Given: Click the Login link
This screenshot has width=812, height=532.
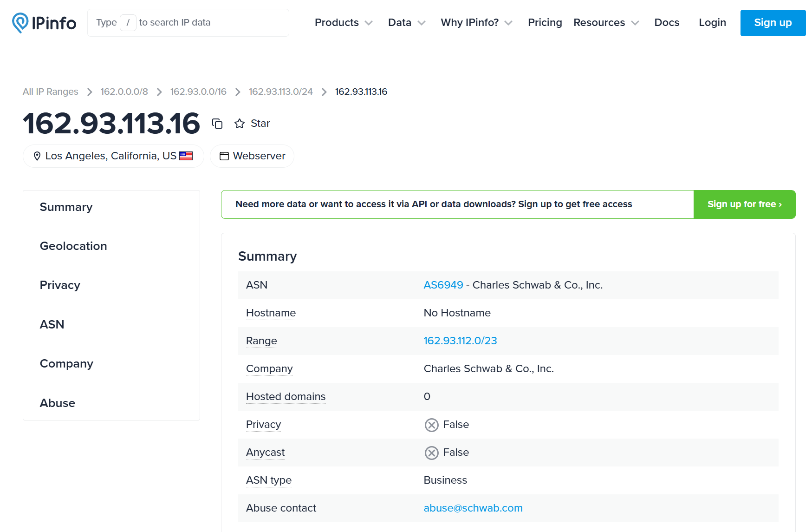Looking at the screenshot, I should (712, 23).
